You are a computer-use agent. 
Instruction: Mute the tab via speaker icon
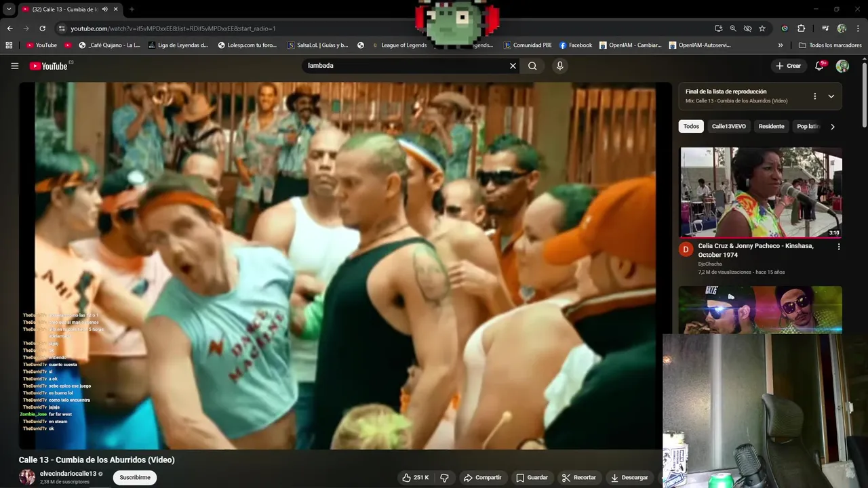(x=104, y=9)
